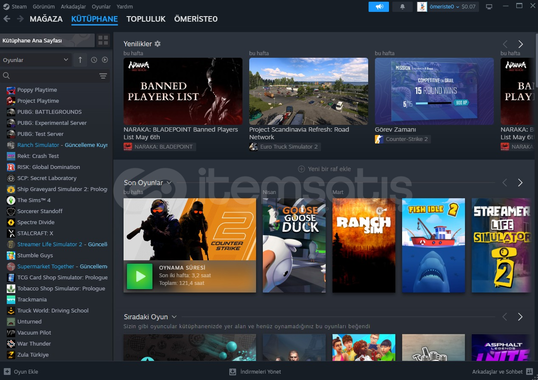Open Streamer Life Simulator 2 cover

501,245
